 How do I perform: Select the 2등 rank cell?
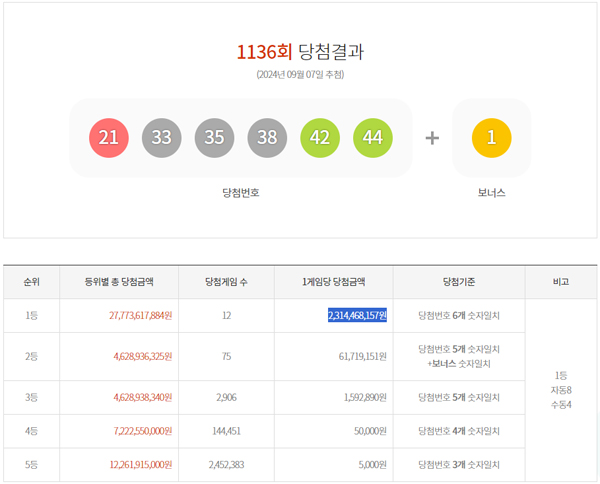click(x=32, y=356)
